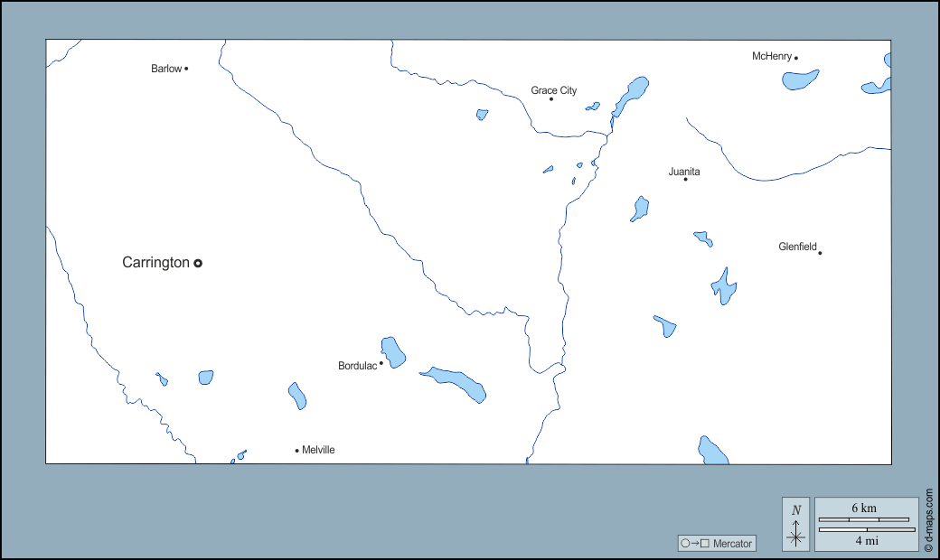Click the Mercator projection badge
The image size is (940, 560).
(x=716, y=543)
